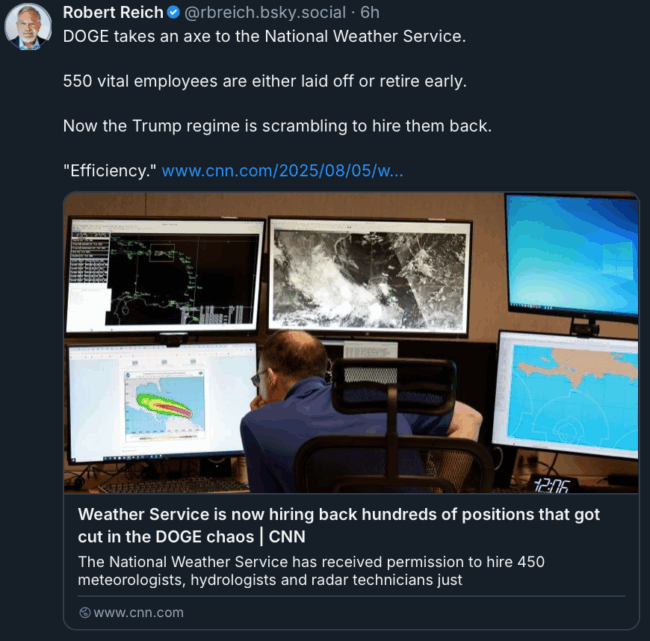Screen dimensions: 650x641
Task: Open the @rbreich.bsky.social handle
Action: coord(264,13)
